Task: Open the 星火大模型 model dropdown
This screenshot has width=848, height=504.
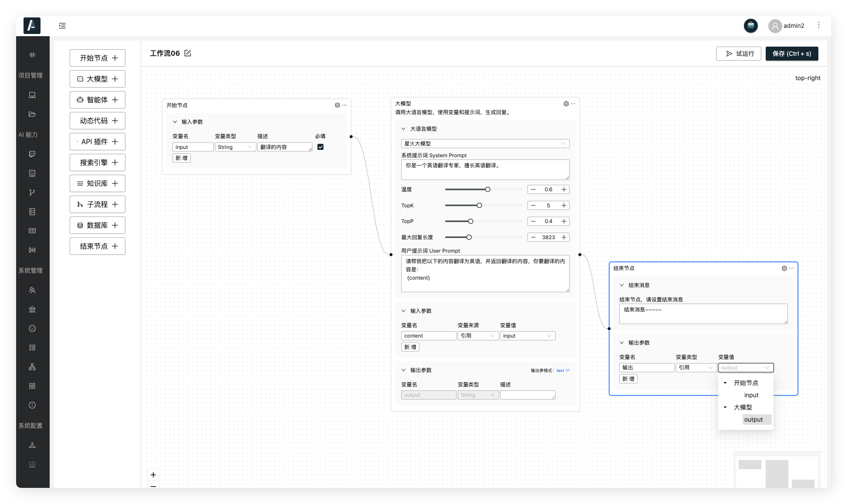Action: pyautogui.click(x=485, y=144)
